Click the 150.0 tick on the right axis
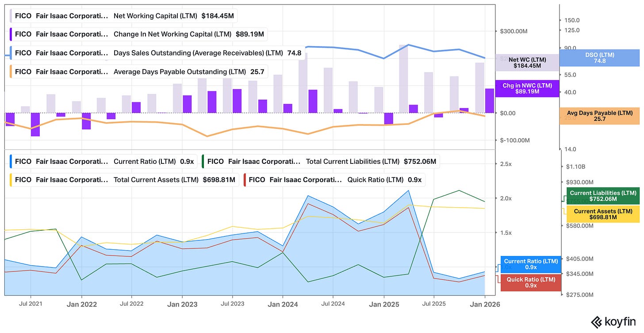Screen dimensions: 644x333 (572, 20)
